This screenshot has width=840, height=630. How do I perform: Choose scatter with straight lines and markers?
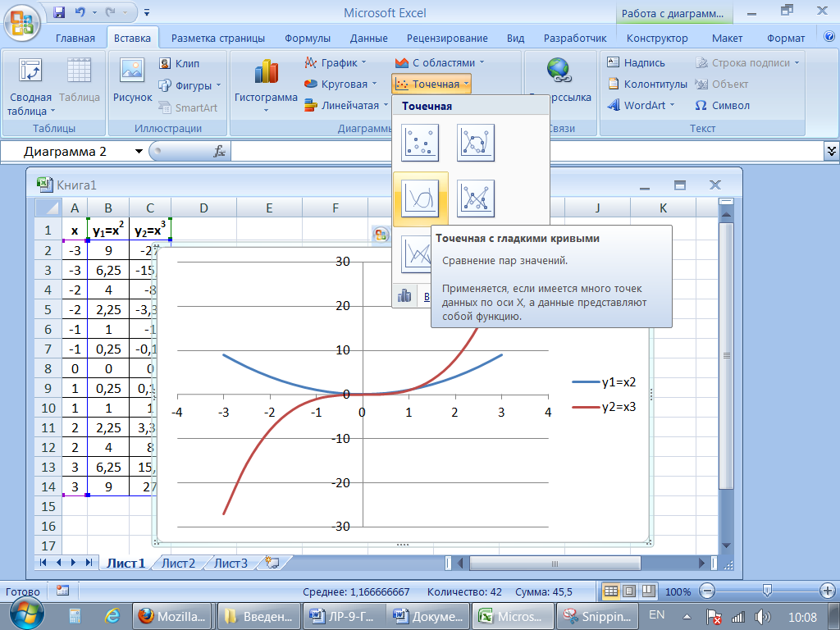(x=475, y=199)
